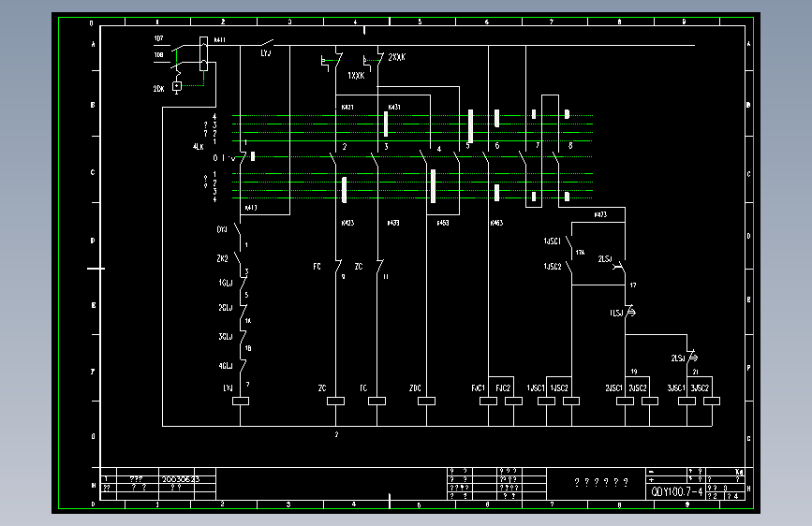The width and height of the screenshot is (812, 526).
Task: Click the K473 node label
Action: point(600,214)
